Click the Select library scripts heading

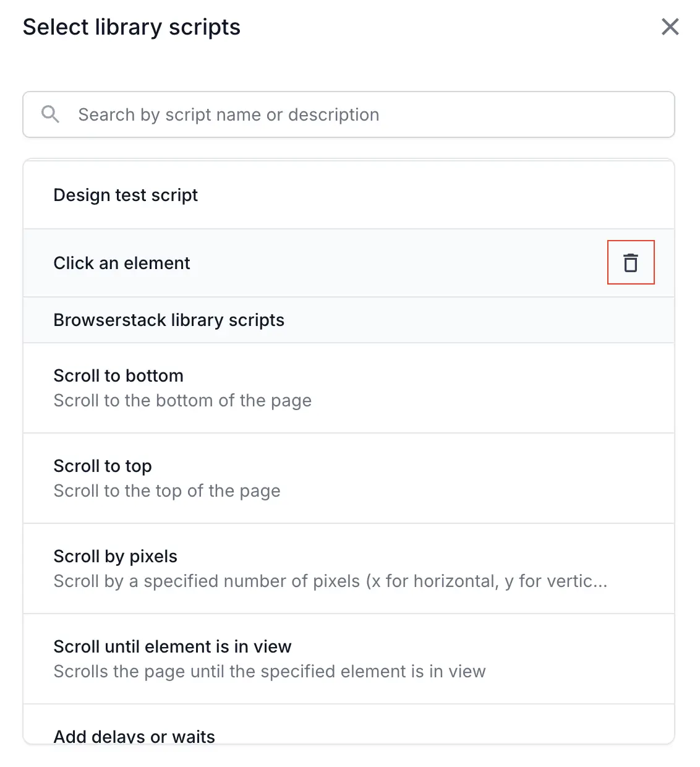point(131,27)
